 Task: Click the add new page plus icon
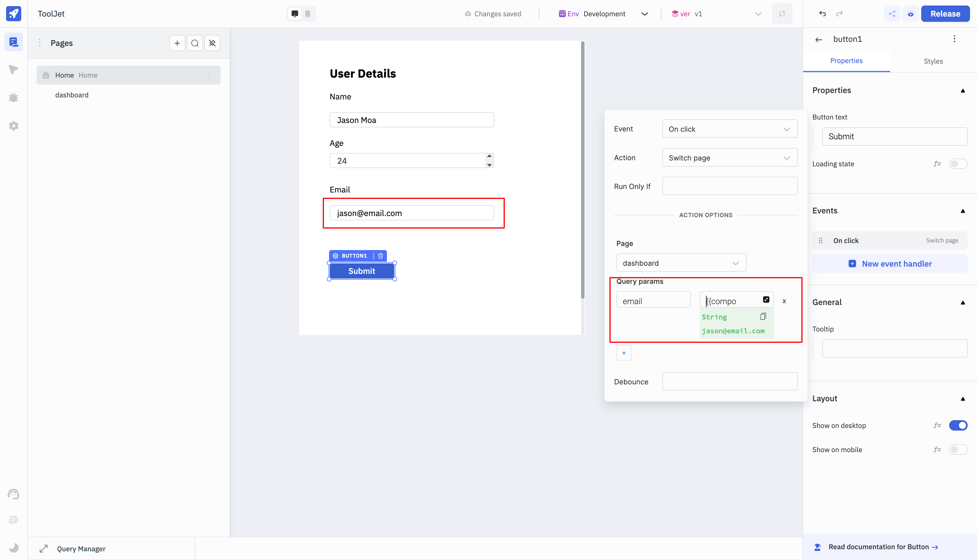(177, 43)
